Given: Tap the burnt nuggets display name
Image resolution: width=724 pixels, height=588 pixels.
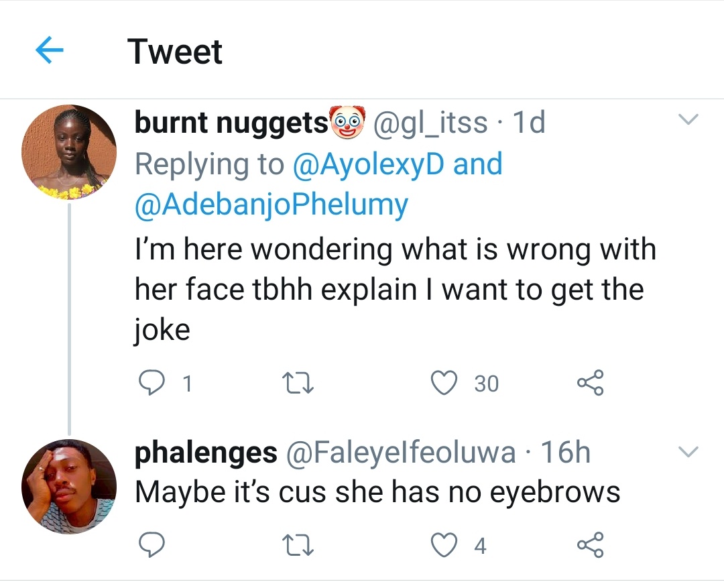Looking at the screenshot, I should point(230,123).
